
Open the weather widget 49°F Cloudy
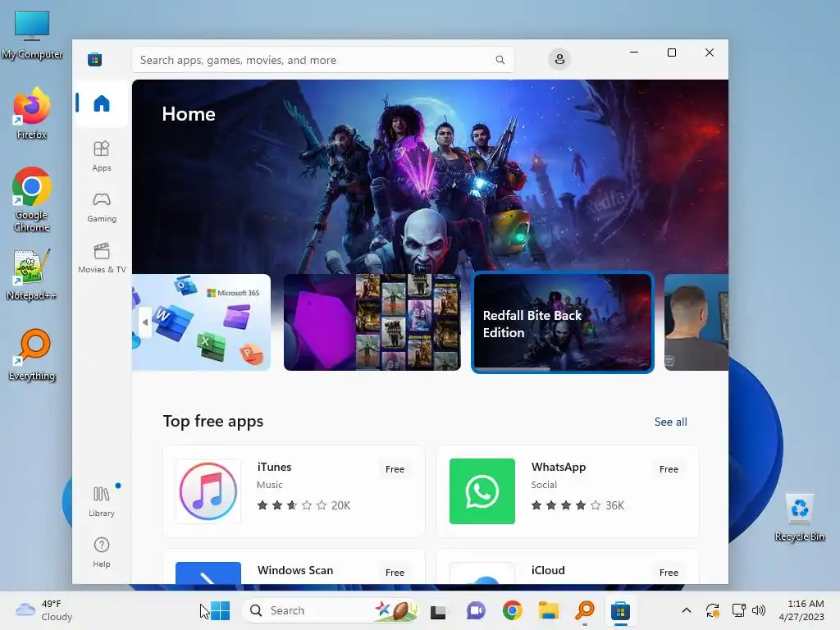click(44, 610)
